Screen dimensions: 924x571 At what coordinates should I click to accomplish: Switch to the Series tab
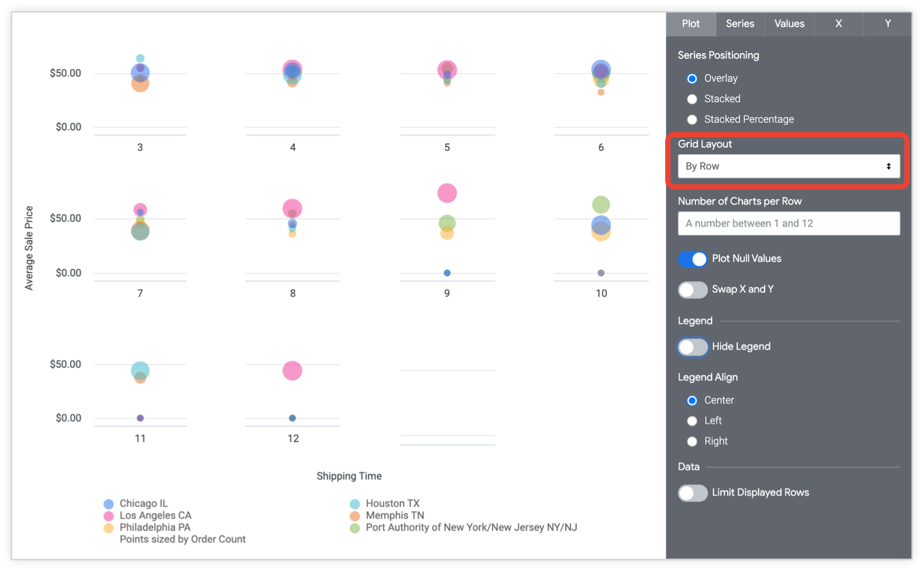coord(740,24)
